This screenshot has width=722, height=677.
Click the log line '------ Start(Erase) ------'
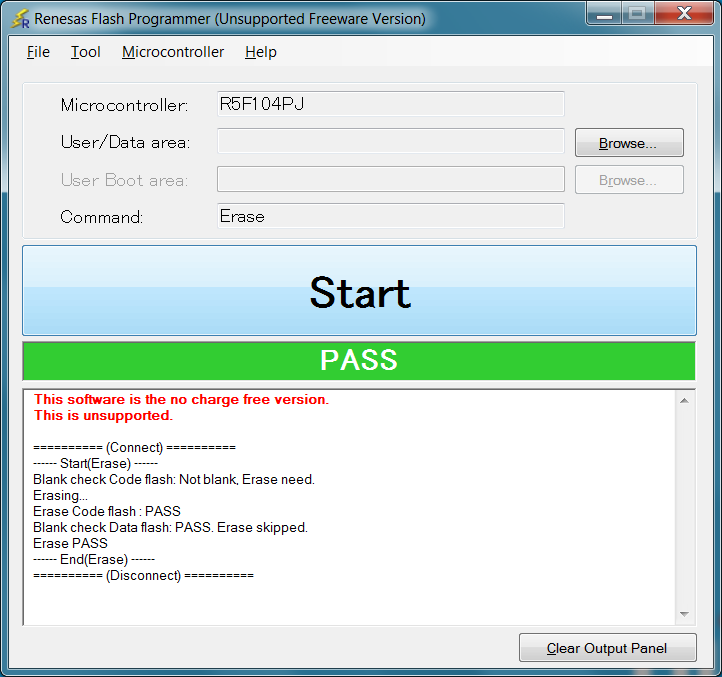[x=95, y=463]
